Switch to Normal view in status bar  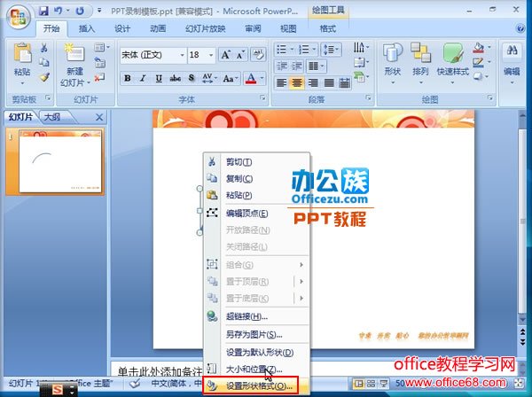pyautogui.click(x=358, y=384)
